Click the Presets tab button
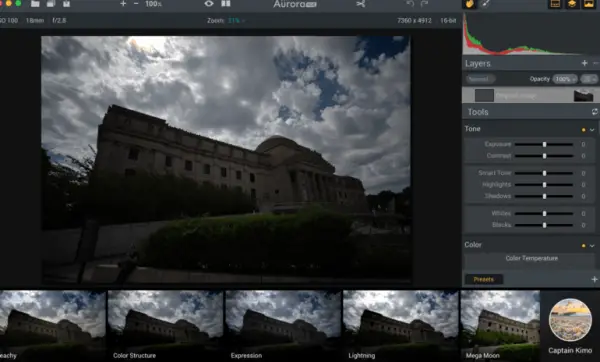 (484, 279)
